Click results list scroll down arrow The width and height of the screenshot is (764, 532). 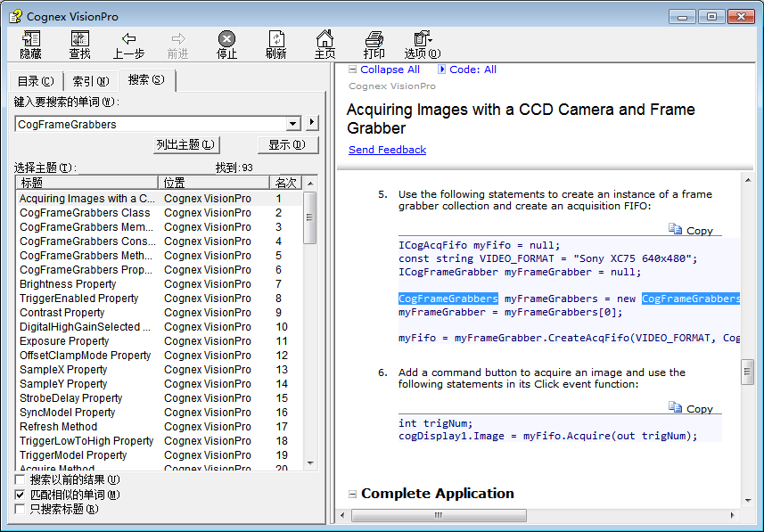click(310, 463)
